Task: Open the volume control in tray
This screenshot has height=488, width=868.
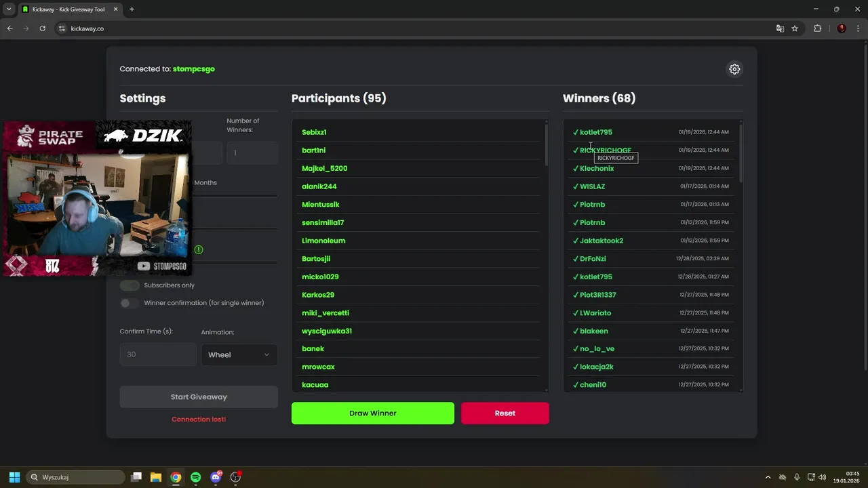Action: point(823,477)
